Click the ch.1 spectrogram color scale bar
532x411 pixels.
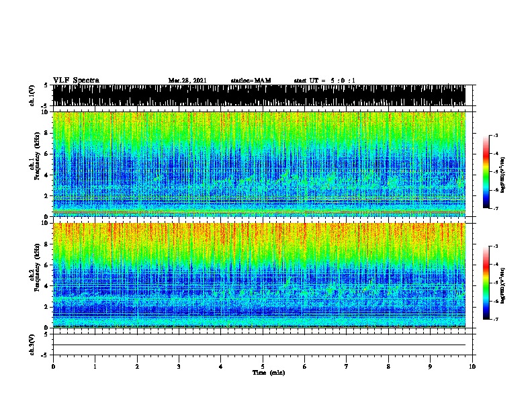click(486, 172)
